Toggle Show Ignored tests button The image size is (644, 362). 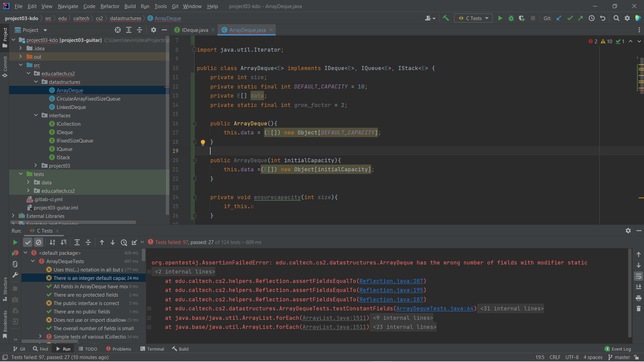point(39,242)
